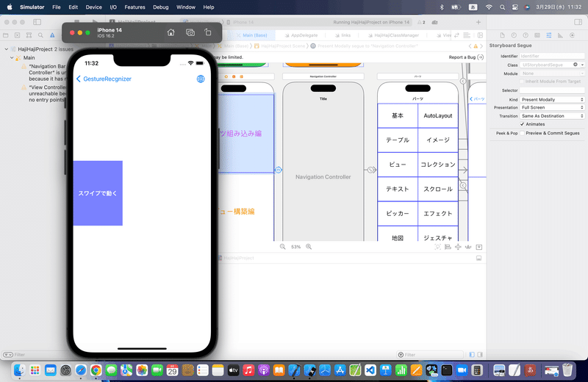
Task: Toggle Xcode navigator sidebar panel
Action: click(37, 22)
